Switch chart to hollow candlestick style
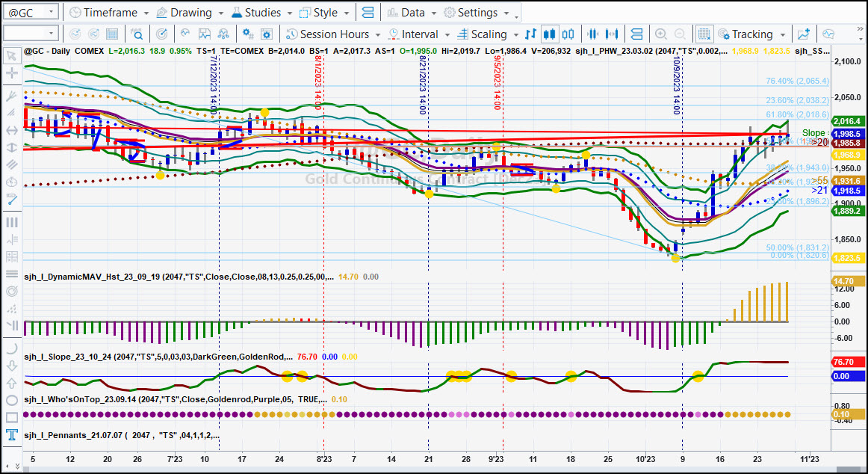 (x=568, y=34)
